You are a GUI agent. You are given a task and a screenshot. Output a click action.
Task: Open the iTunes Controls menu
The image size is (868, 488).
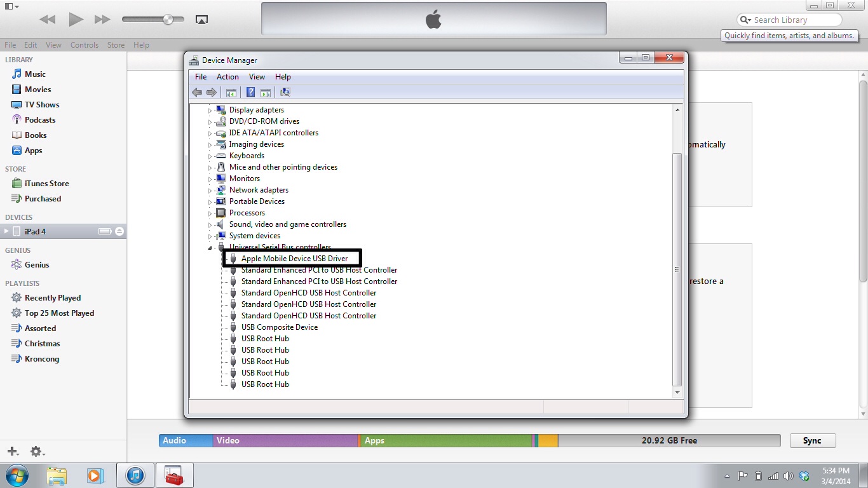tap(85, 45)
